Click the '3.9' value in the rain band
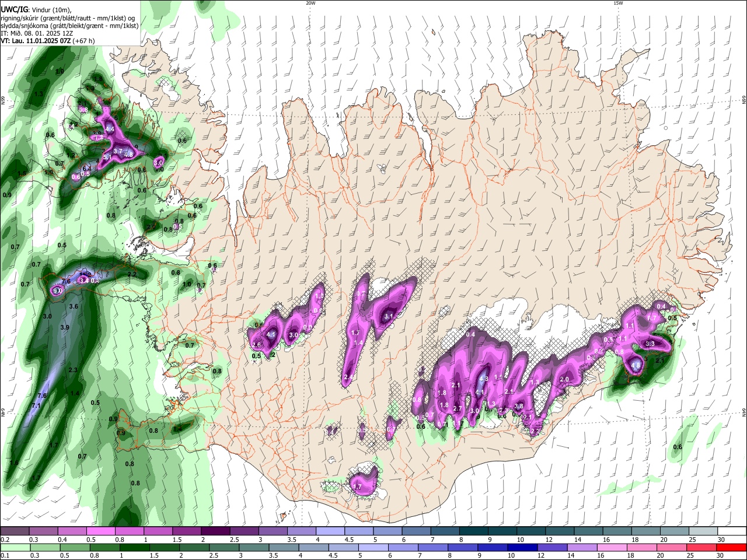The height and width of the screenshot is (560, 747). coord(65,328)
